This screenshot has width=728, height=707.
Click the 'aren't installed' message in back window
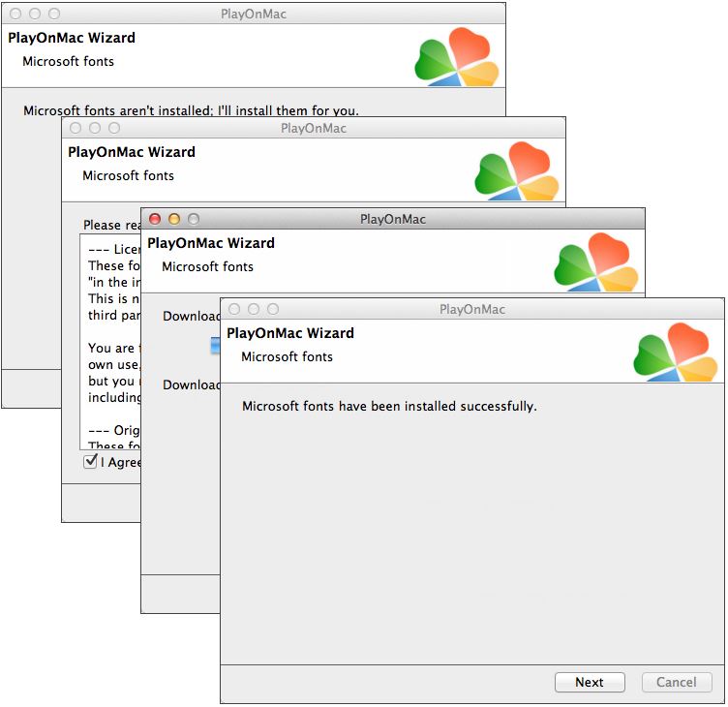tap(191, 110)
